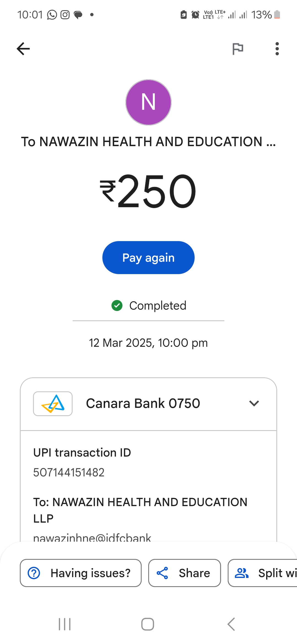Open the three-dot overflow menu
This screenshot has height=644, width=297.
click(x=277, y=49)
